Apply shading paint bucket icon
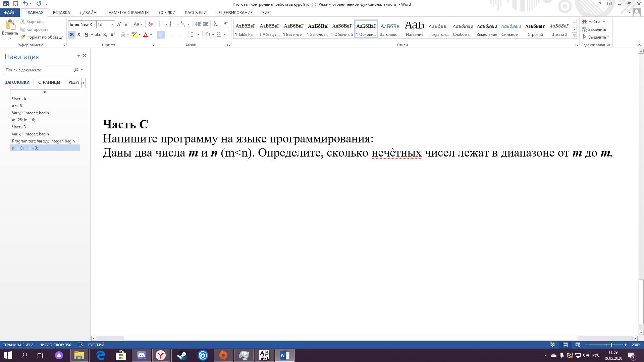 pyautogui.click(x=208, y=35)
